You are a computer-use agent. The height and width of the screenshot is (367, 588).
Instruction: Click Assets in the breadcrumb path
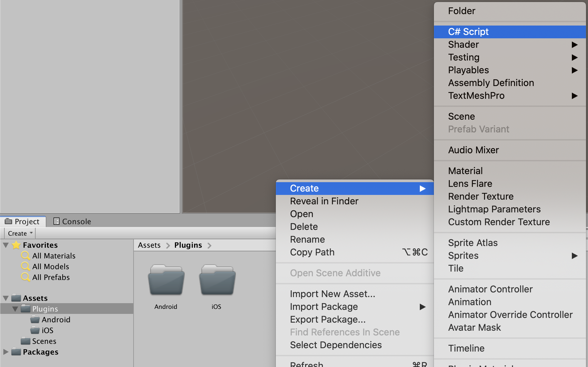(149, 245)
